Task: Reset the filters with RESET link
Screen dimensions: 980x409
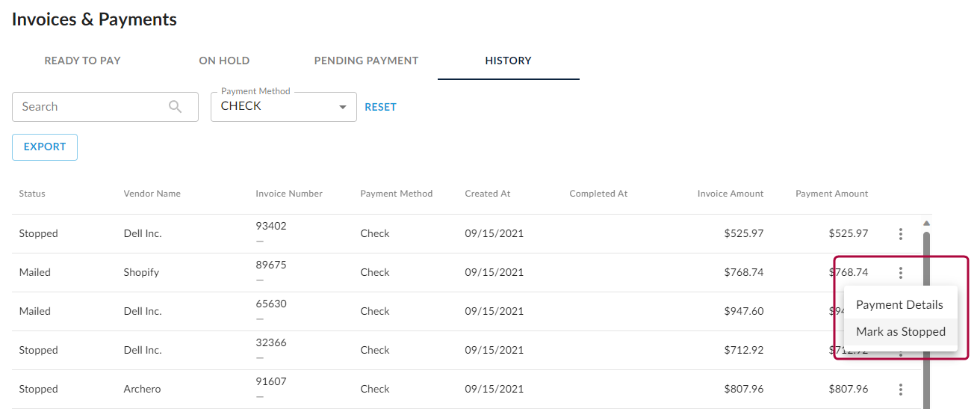Action: click(x=380, y=107)
